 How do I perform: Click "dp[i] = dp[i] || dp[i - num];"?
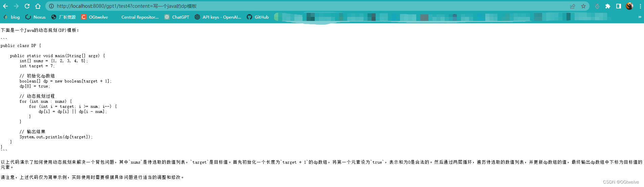pyautogui.click(x=73, y=112)
